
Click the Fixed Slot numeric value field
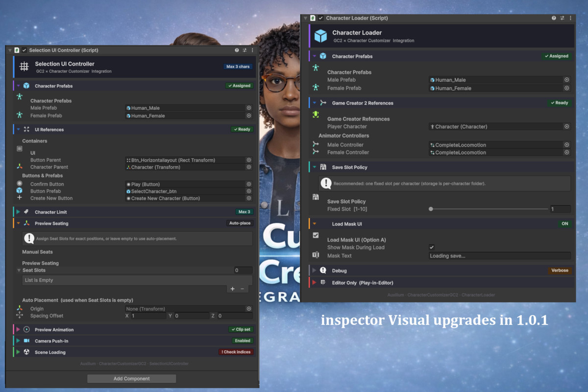(560, 209)
